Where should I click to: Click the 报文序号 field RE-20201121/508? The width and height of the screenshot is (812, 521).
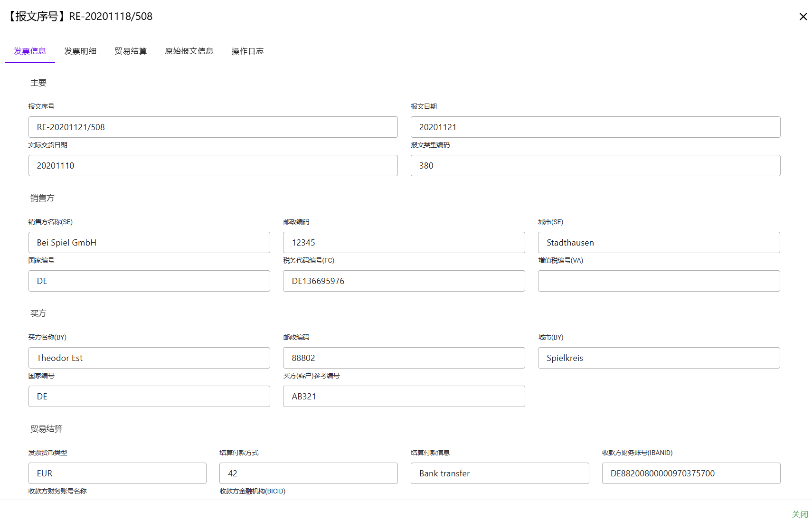click(x=213, y=127)
